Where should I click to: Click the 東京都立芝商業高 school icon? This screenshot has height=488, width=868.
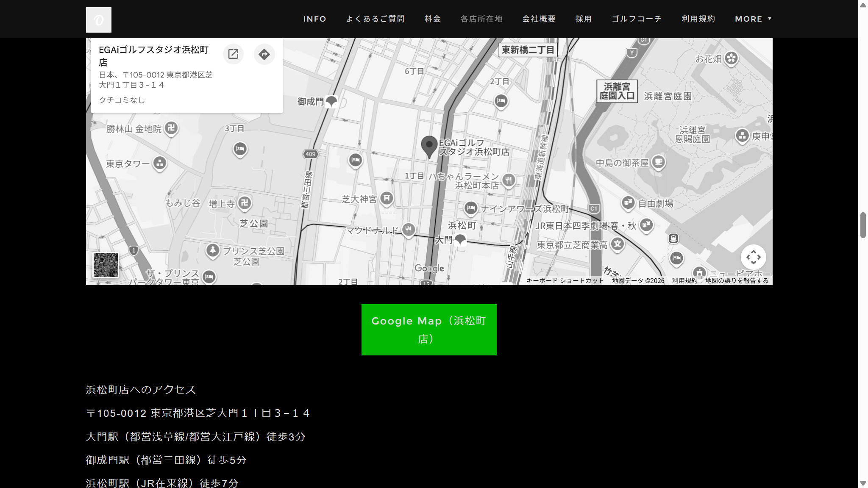pyautogui.click(x=618, y=244)
